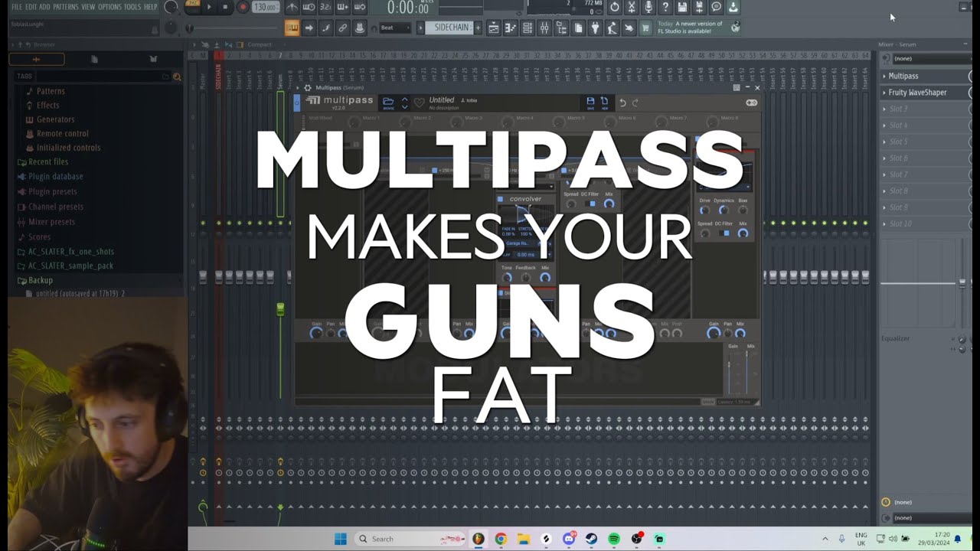Open the FILE menu
This screenshot has width=980, height=551.
[17, 7]
